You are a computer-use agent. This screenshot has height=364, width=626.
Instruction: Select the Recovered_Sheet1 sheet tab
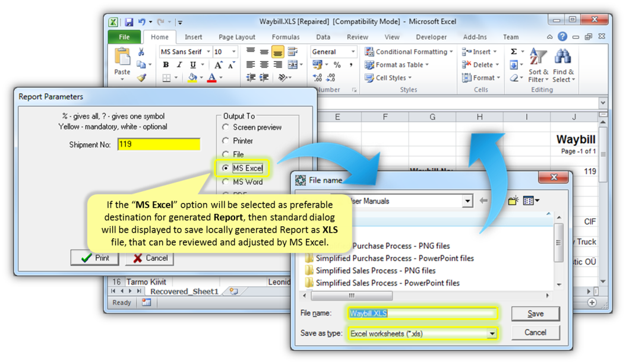click(x=184, y=292)
